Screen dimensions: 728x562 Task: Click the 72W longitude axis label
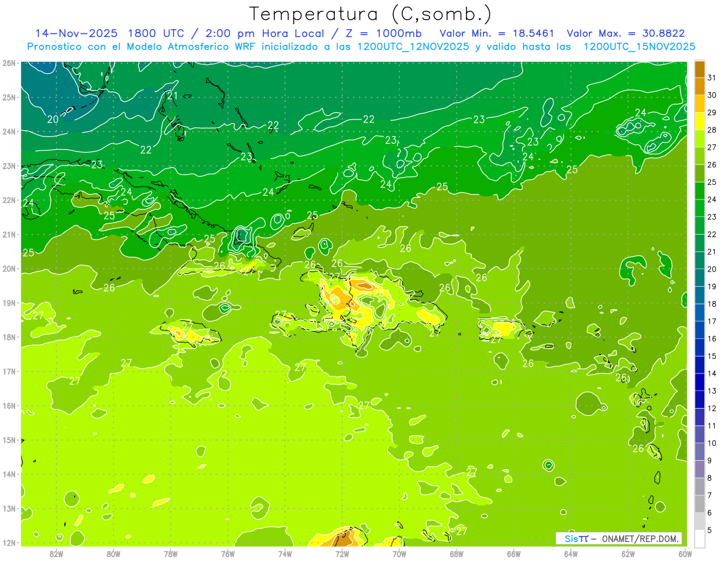click(x=342, y=553)
